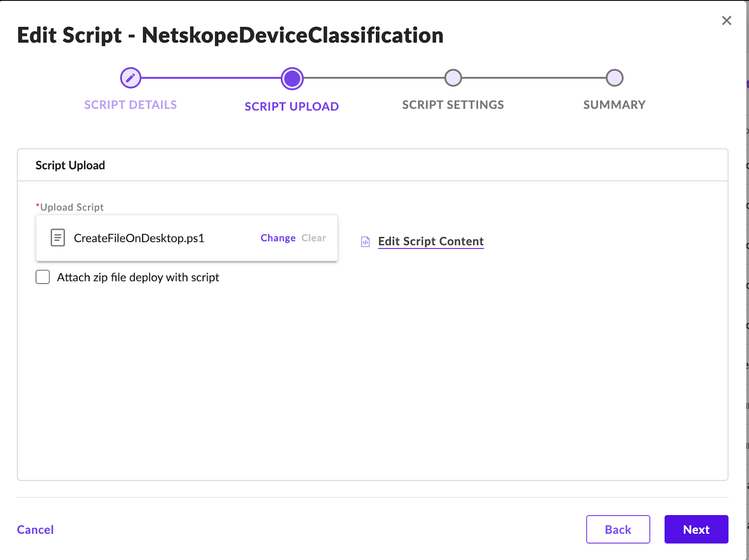Proceed with the Next button

[x=696, y=529]
